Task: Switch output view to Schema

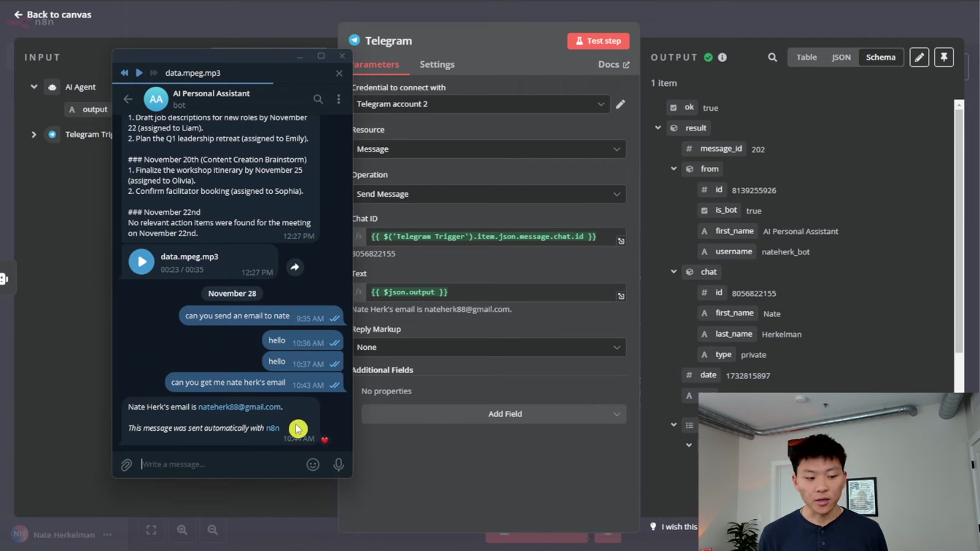Action: click(x=880, y=57)
